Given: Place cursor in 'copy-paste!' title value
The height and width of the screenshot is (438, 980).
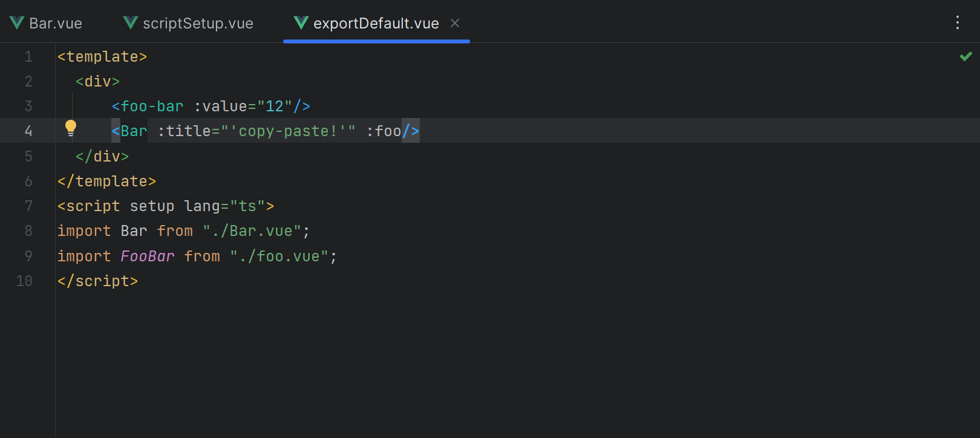Looking at the screenshot, I should click(x=287, y=131).
